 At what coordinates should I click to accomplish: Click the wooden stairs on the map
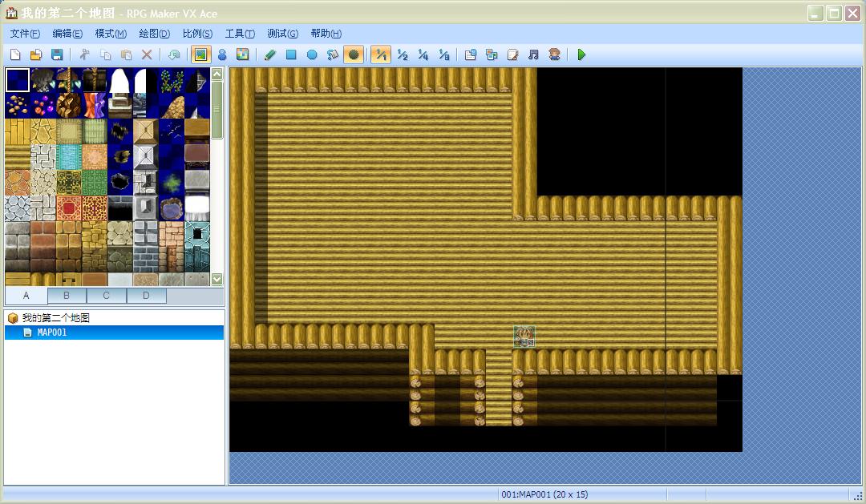coord(499,388)
